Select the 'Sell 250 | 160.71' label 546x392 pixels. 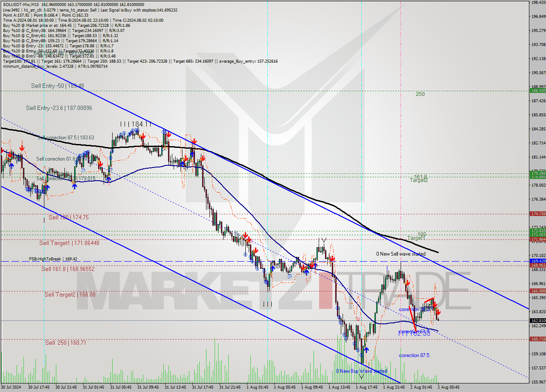tap(66, 343)
